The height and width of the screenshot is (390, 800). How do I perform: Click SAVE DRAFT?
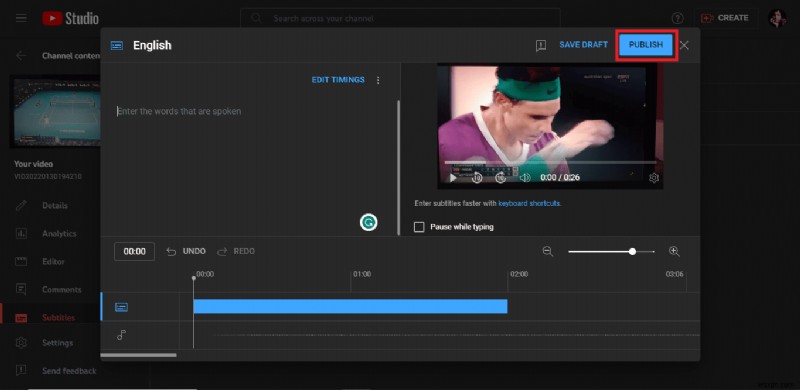pyautogui.click(x=583, y=45)
